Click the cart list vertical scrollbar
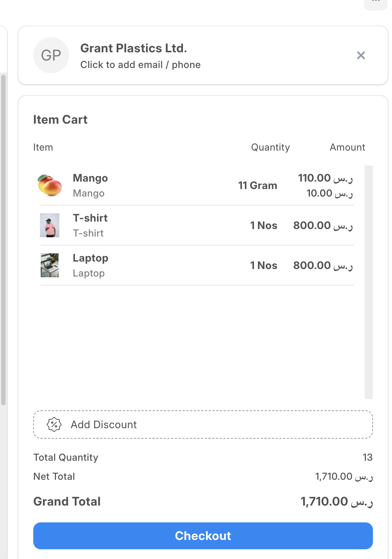The width and height of the screenshot is (392, 559). click(369, 282)
